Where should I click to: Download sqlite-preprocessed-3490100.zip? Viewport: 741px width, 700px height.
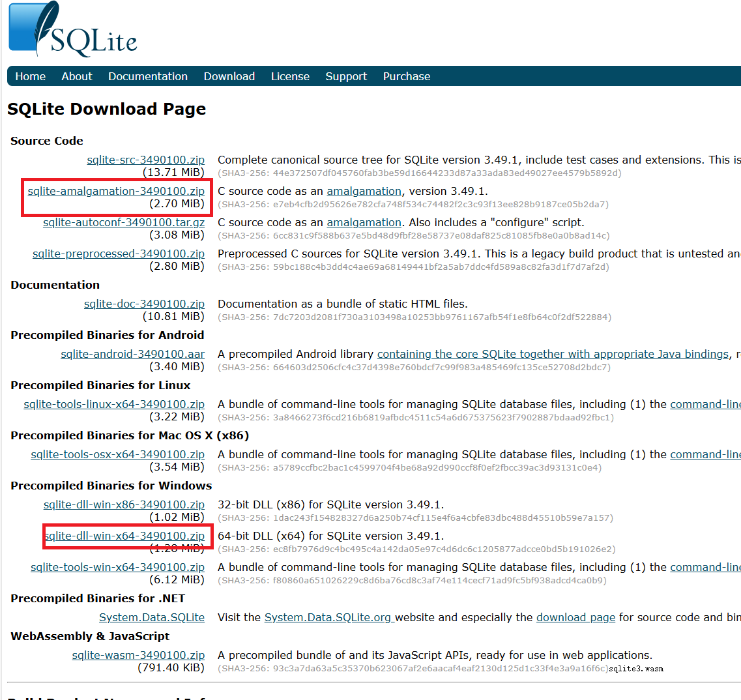tap(119, 254)
